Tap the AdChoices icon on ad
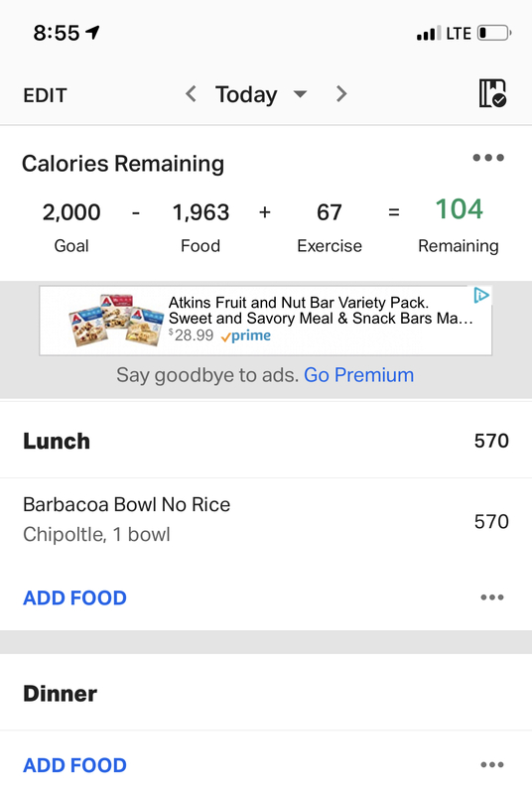 click(x=480, y=295)
